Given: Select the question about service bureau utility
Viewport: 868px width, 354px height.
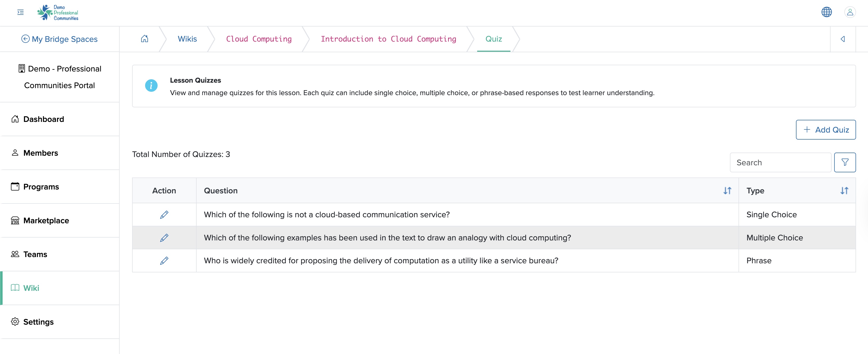Looking at the screenshot, I should [x=381, y=261].
